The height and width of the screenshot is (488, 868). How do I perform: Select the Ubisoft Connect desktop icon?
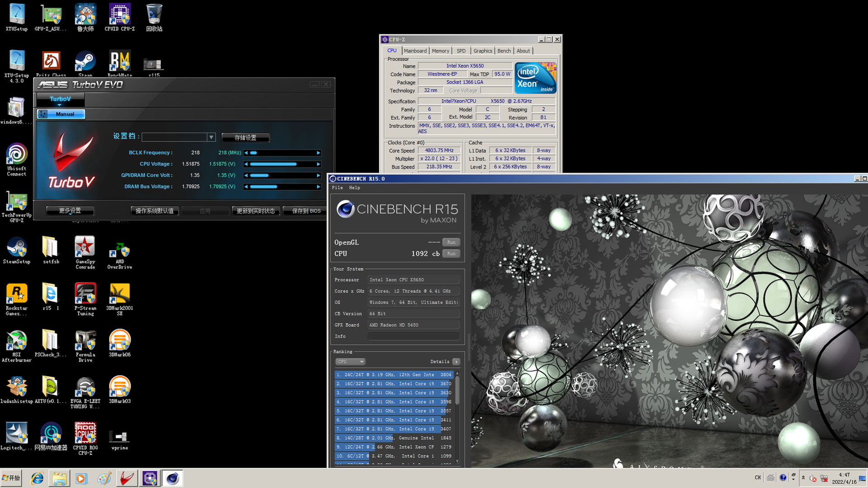click(x=17, y=160)
